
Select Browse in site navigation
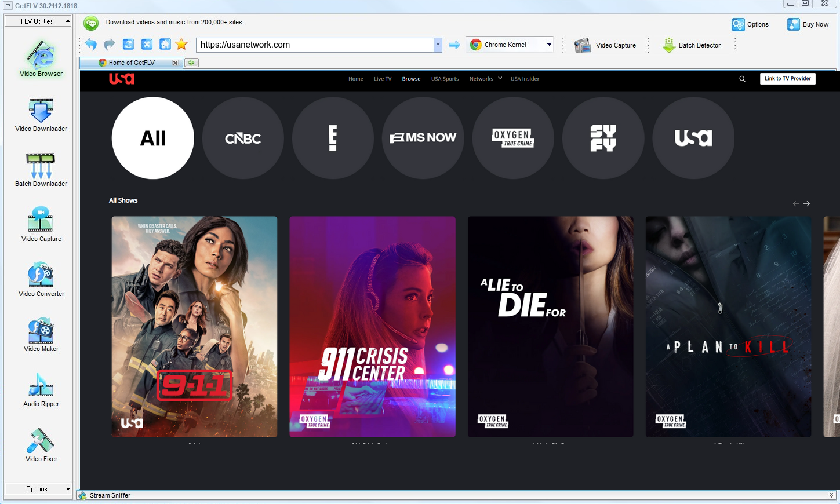point(411,79)
